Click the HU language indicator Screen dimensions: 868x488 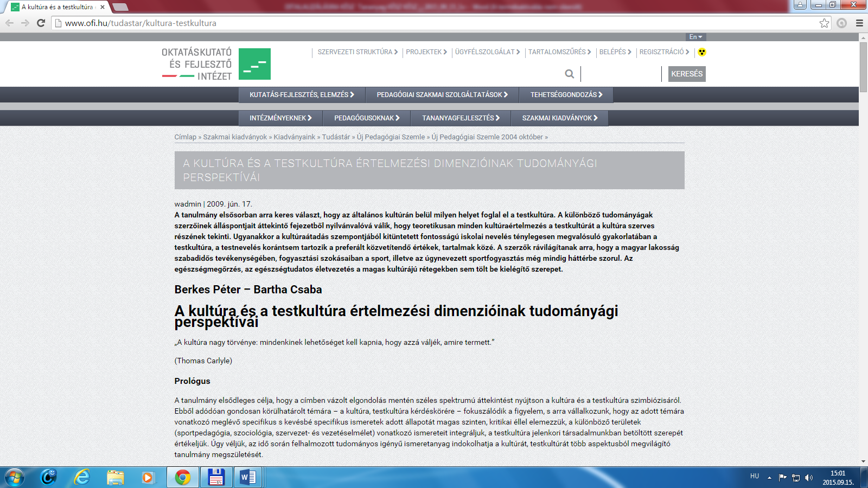pyautogui.click(x=755, y=476)
